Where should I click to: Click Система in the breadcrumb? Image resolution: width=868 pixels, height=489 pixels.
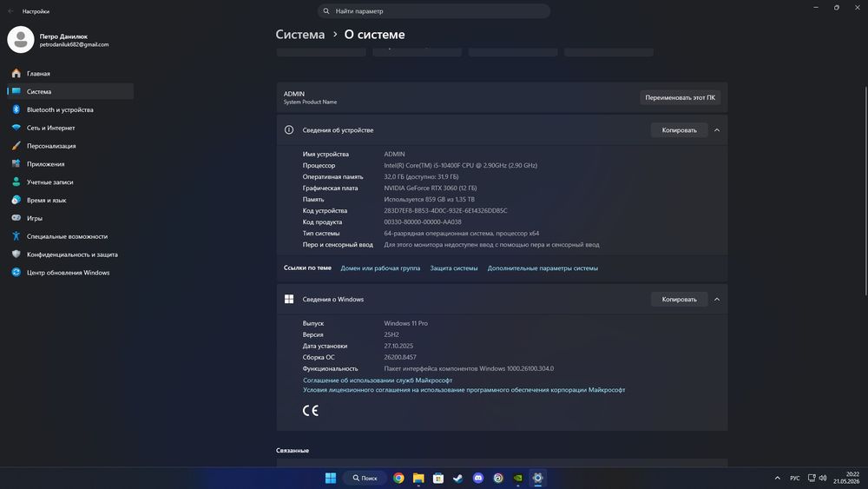coord(300,35)
